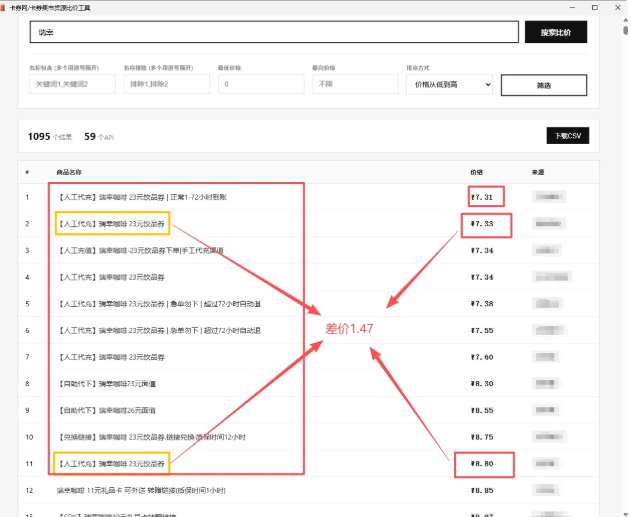Click the ¥8.80 price in row 11

pos(484,464)
